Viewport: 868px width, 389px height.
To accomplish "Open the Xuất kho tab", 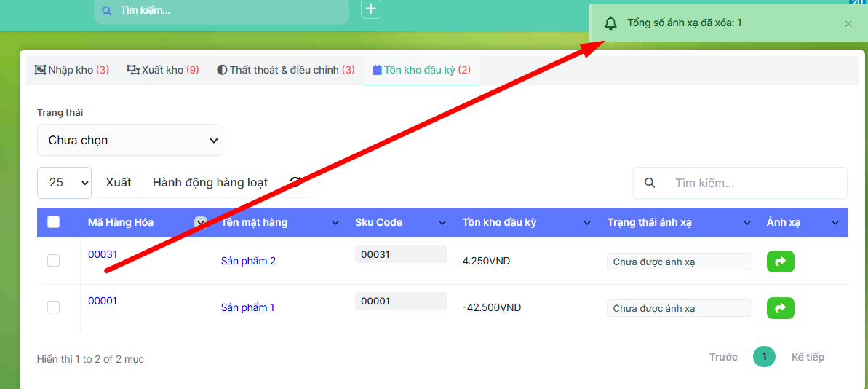I will pyautogui.click(x=163, y=70).
